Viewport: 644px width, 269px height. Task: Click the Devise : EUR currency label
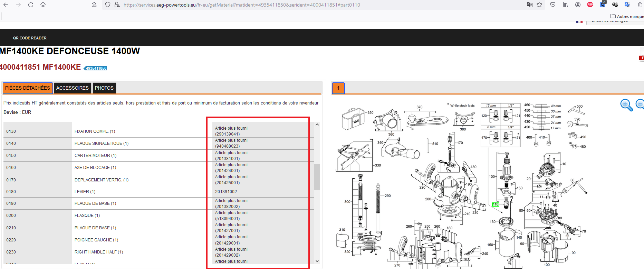click(17, 112)
